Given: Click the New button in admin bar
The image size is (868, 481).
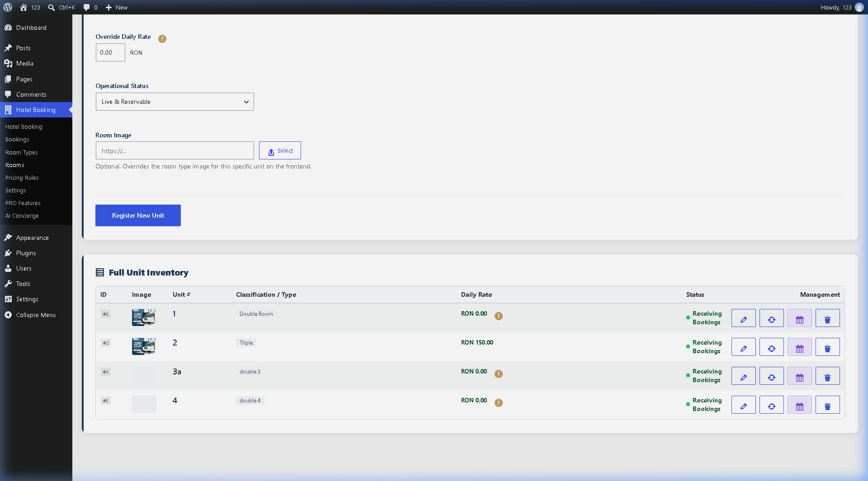Looking at the screenshot, I should (117, 7).
